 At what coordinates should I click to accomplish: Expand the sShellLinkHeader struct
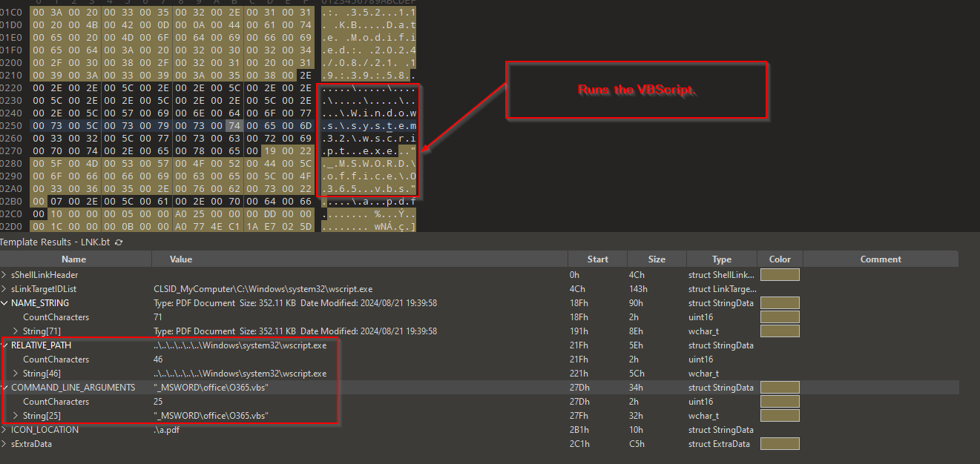pos(4,275)
